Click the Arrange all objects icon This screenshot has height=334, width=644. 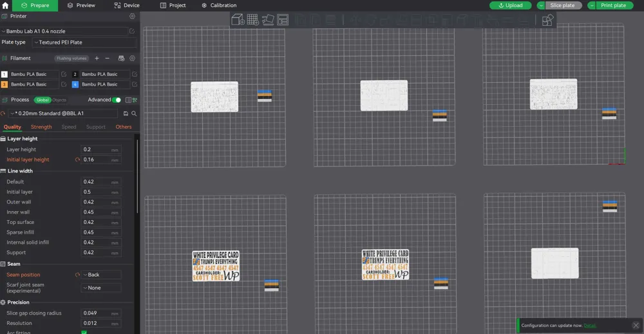(x=283, y=20)
